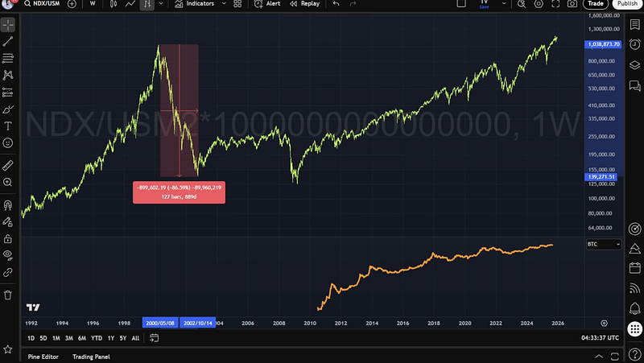
Task: Remove drawings with the trash icon
Action: 8,295
